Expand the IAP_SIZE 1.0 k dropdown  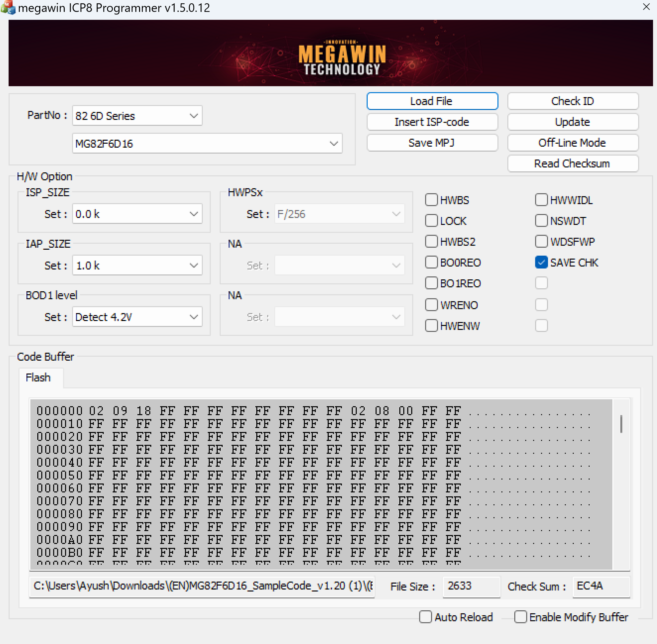pyautogui.click(x=137, y=266)
